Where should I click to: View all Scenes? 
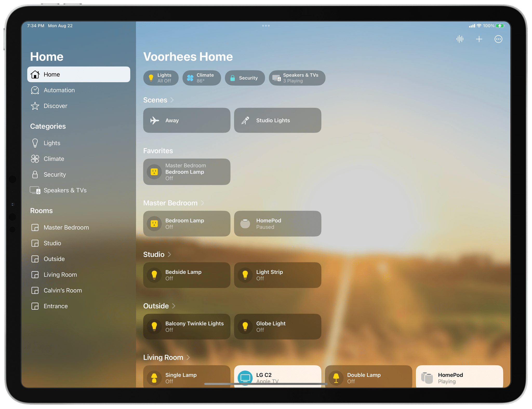coord(158,100)
